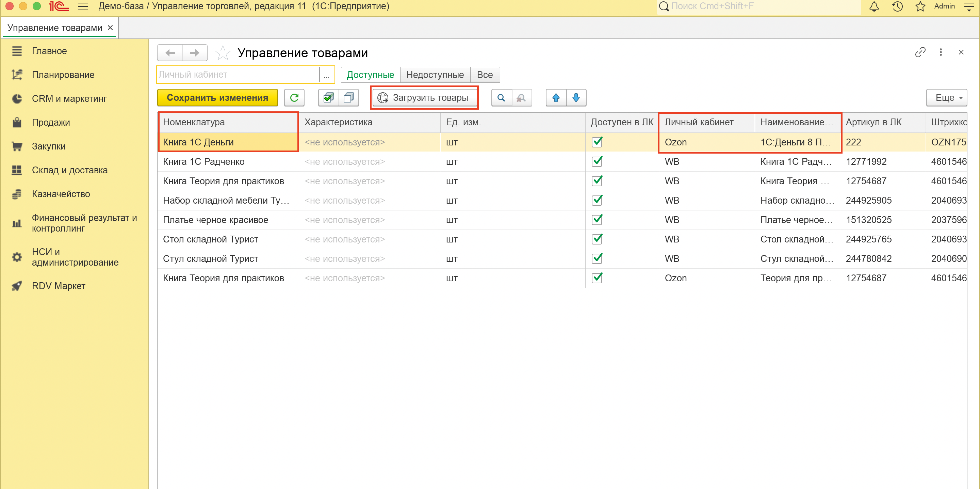The image size is (980, 489).
Task: Select article cell 244925905
Action: pyautogui.click(x=883, y=200)
